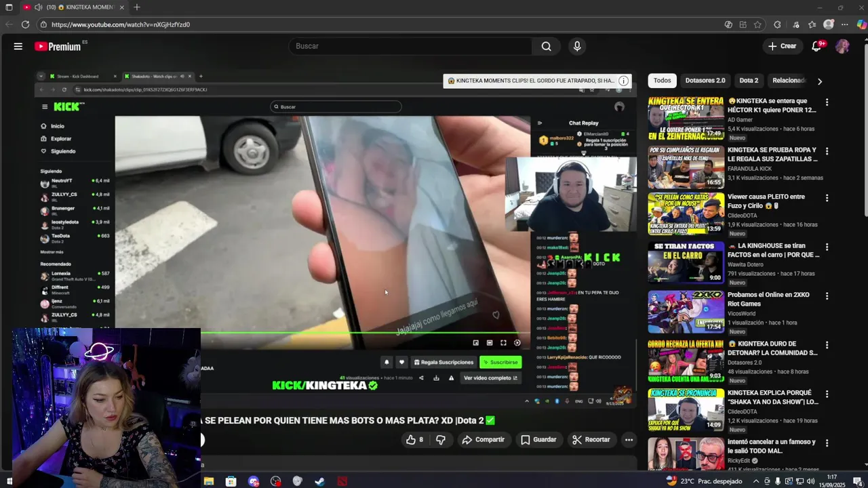Mute the tab via speaker icon

pos(38,7)
